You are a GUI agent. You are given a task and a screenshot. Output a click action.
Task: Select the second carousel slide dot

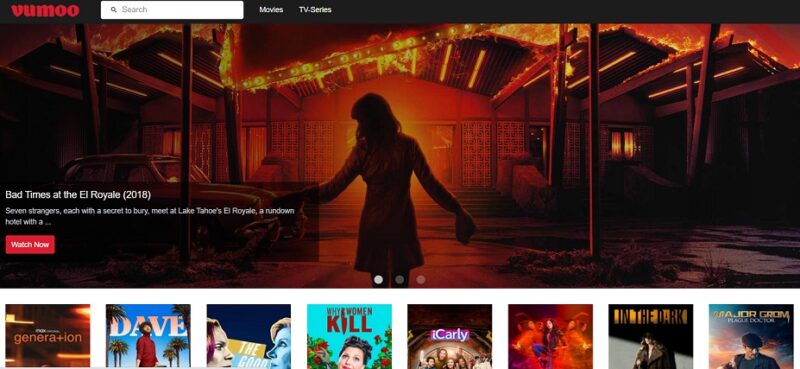point(399,280)
